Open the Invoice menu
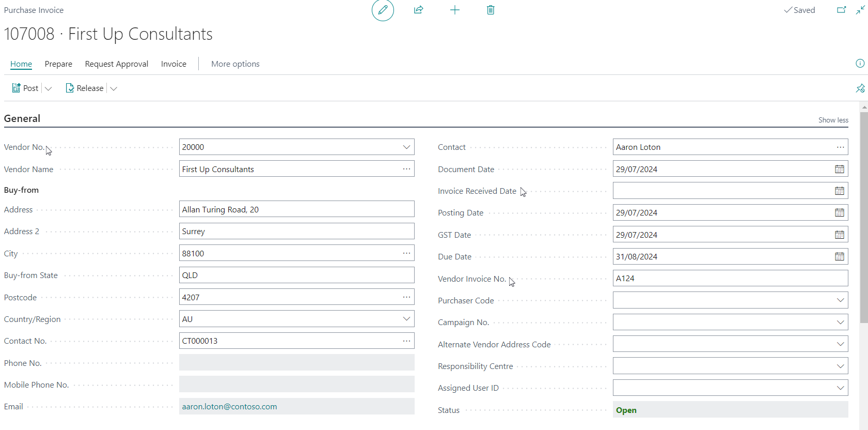Viewport: 868px width, 430px height. click(x=173, y=64)
